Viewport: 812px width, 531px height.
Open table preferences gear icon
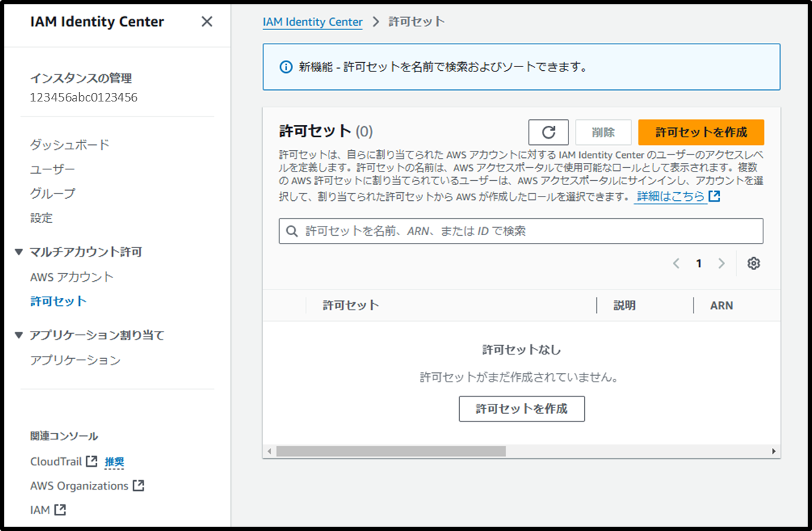753,263
